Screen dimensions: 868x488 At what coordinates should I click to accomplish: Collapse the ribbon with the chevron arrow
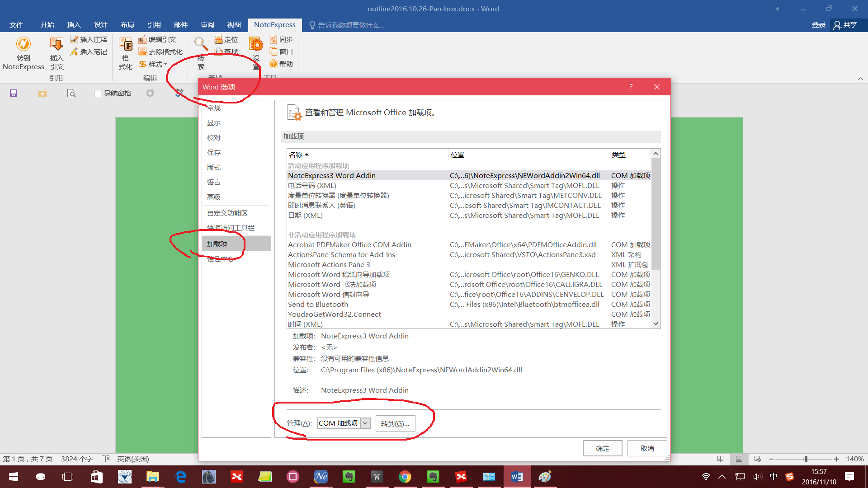coord(860,79)
